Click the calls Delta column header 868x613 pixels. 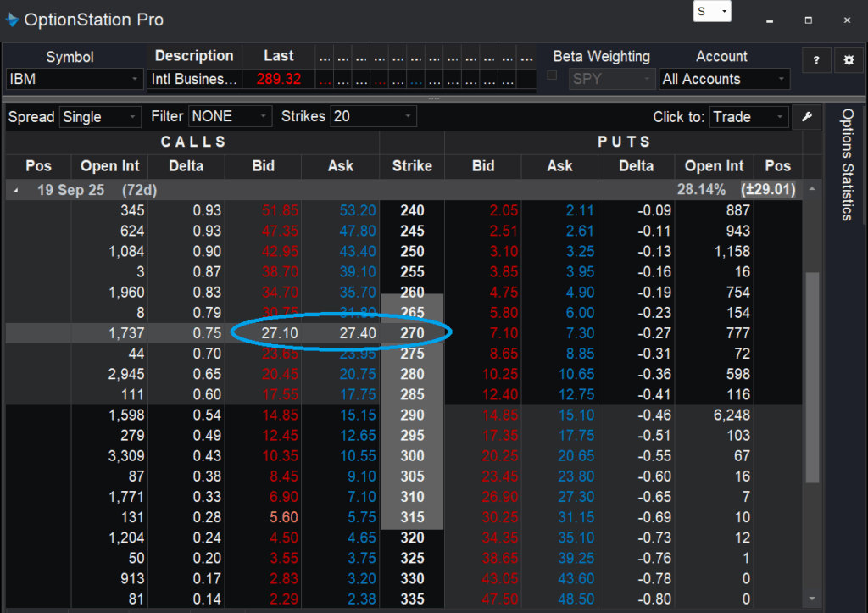[x=186, y=166]
